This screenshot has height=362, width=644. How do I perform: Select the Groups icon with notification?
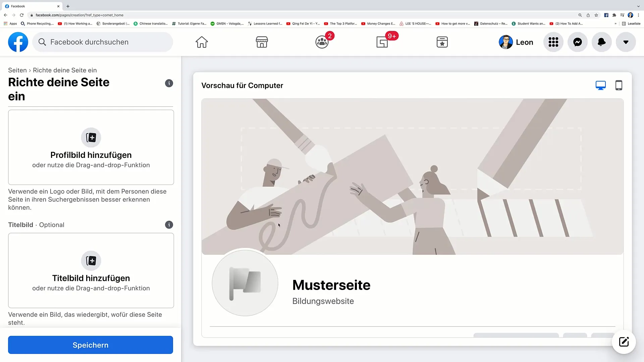322,42
